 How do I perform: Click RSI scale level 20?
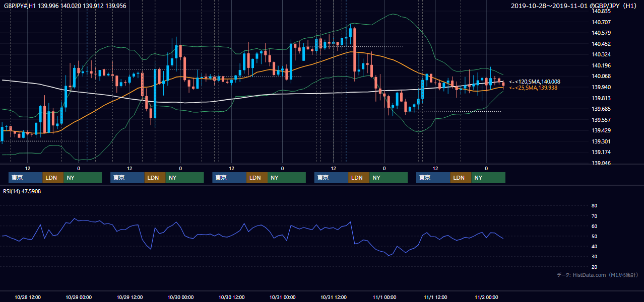(x=594, y=267)
